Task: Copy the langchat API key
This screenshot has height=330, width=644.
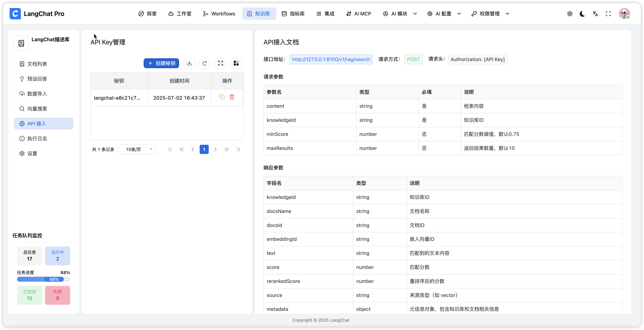Action: pyautogui.click(x=222, y=97)
